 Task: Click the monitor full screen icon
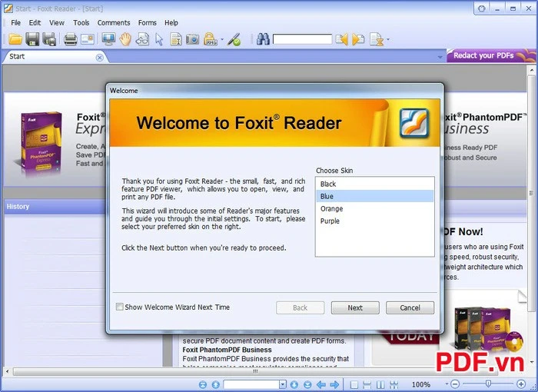[x=108, y=39]
